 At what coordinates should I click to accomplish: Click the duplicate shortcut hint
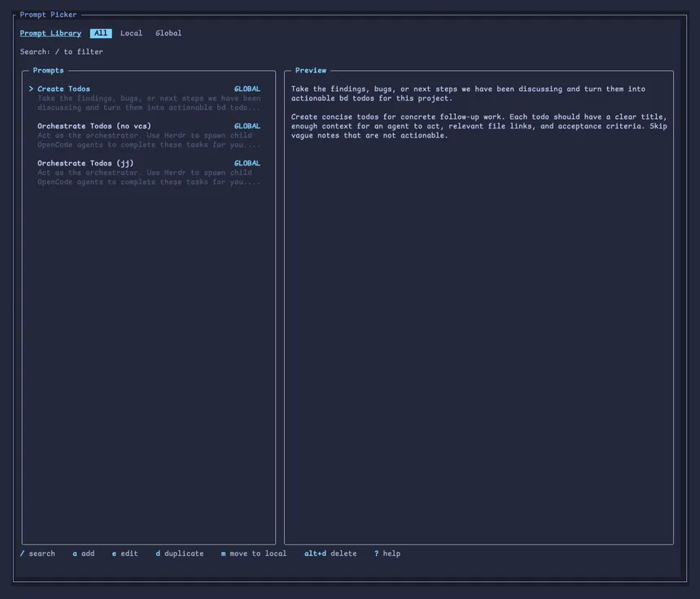[179, 553]
